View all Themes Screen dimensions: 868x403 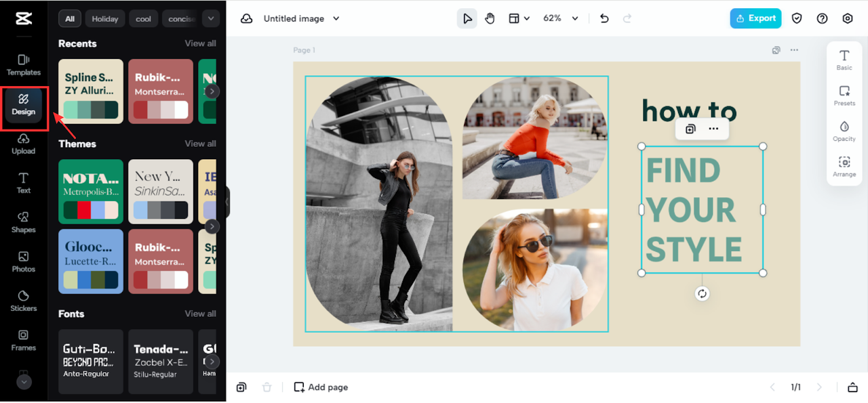[201, 144]
